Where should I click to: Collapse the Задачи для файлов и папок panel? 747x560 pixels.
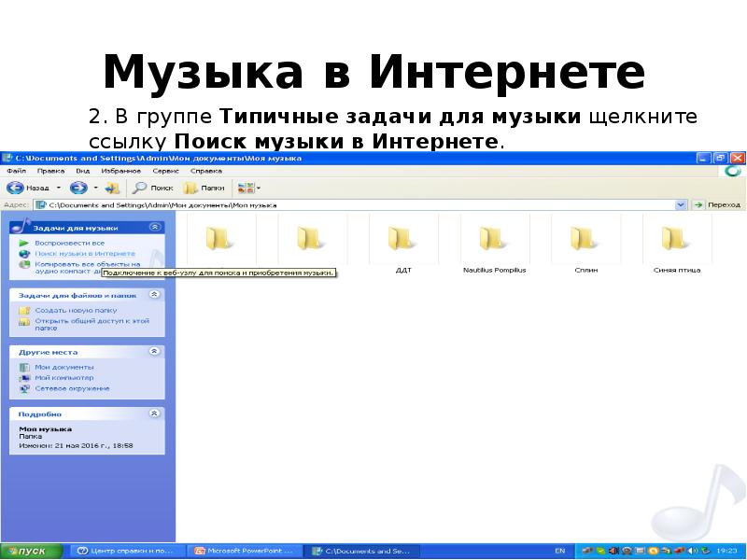point(154,295)
